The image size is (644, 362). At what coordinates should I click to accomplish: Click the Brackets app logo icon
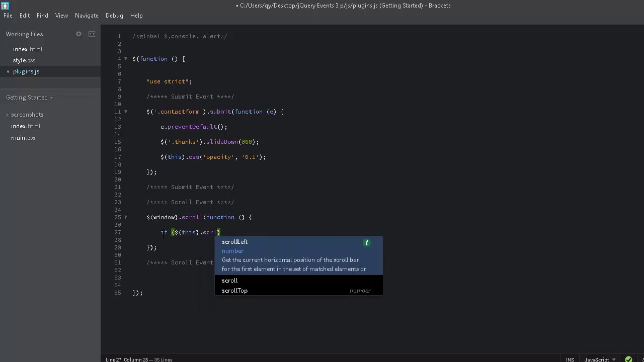[x=5, y=6]
